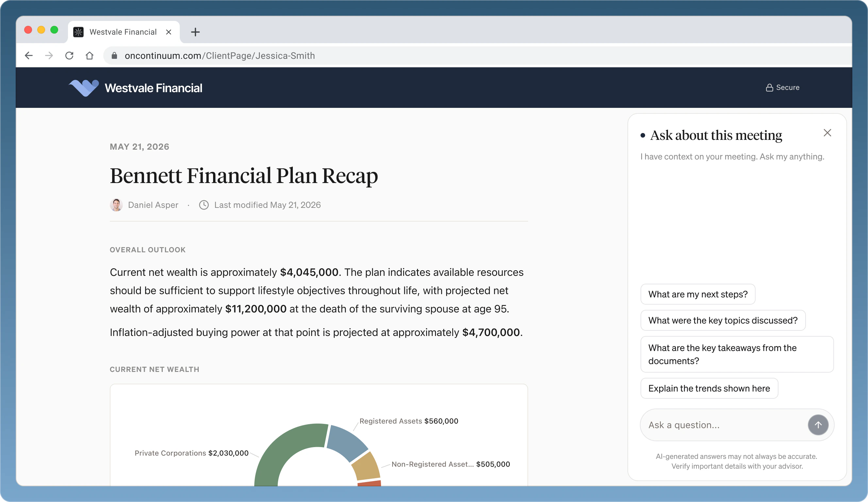Click the Westvale Financial tab favicon
The image size is (868, 502).
click(78, 32)
